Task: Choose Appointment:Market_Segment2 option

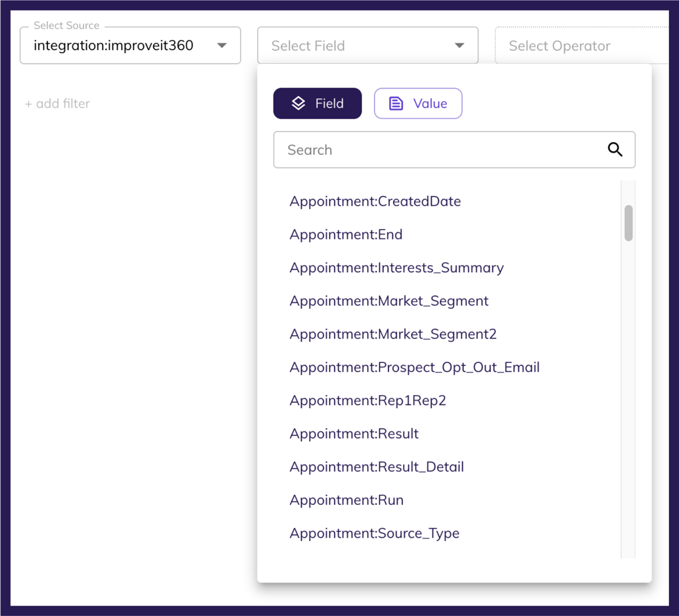Action: 393,334
